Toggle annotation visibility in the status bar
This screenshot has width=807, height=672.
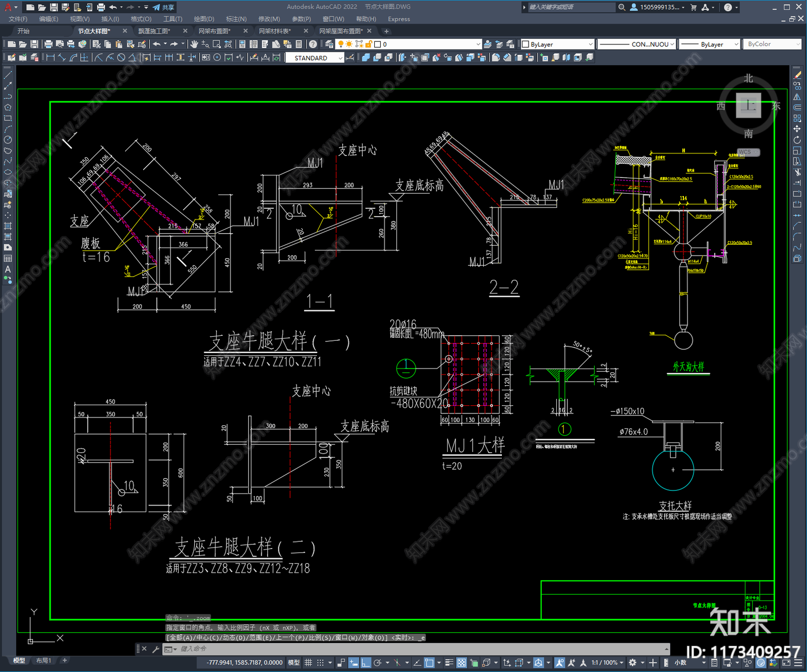(x=560, y=662)
